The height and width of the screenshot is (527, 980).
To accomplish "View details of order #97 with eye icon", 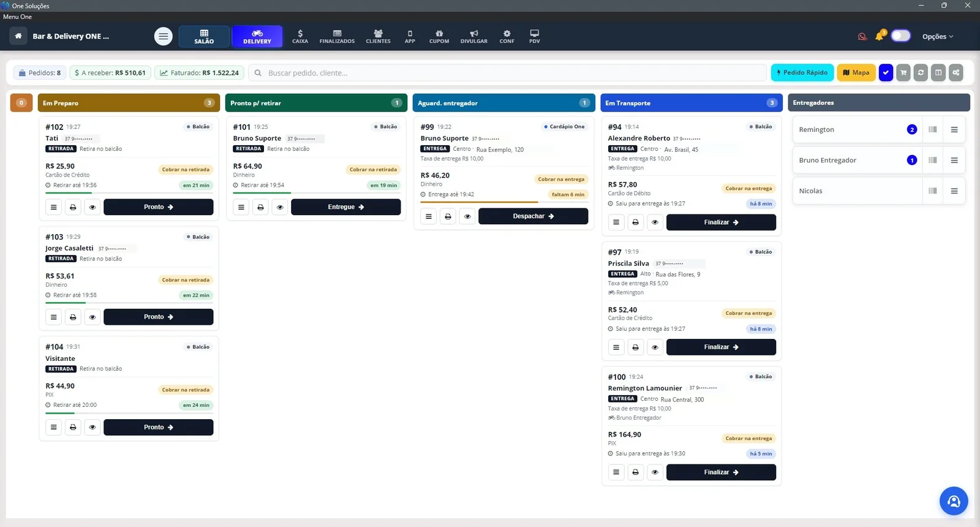I will point(655,347).
